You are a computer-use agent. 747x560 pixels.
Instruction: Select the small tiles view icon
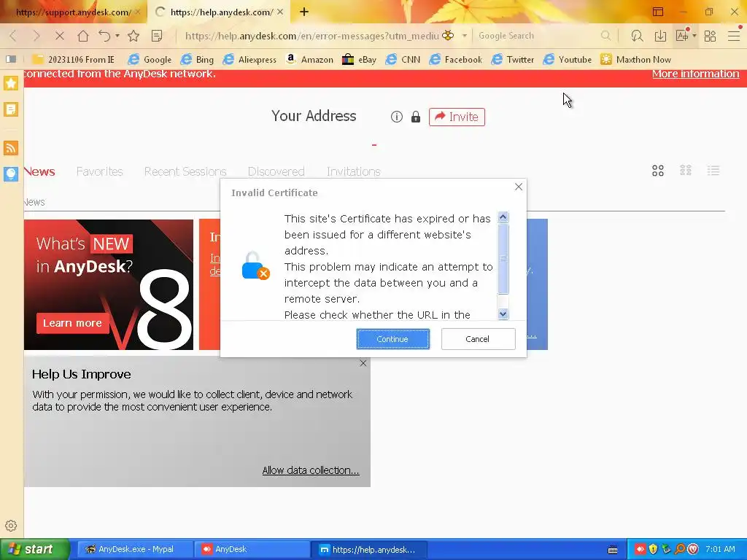tap(686, 171)
